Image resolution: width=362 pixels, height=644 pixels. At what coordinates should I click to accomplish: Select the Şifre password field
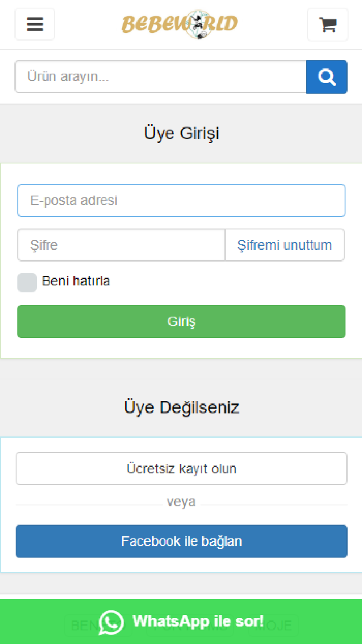click(121, 245)
